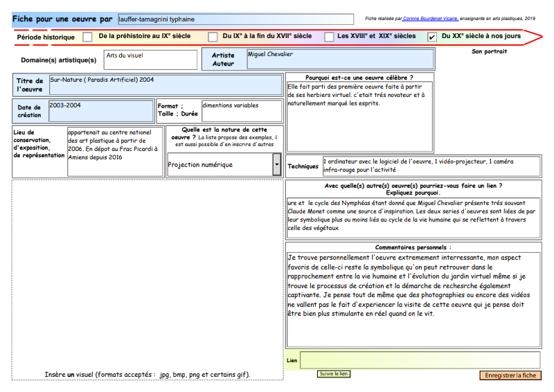
Task: Click the 'Suivre le lien' button
Action: (334, 374)
